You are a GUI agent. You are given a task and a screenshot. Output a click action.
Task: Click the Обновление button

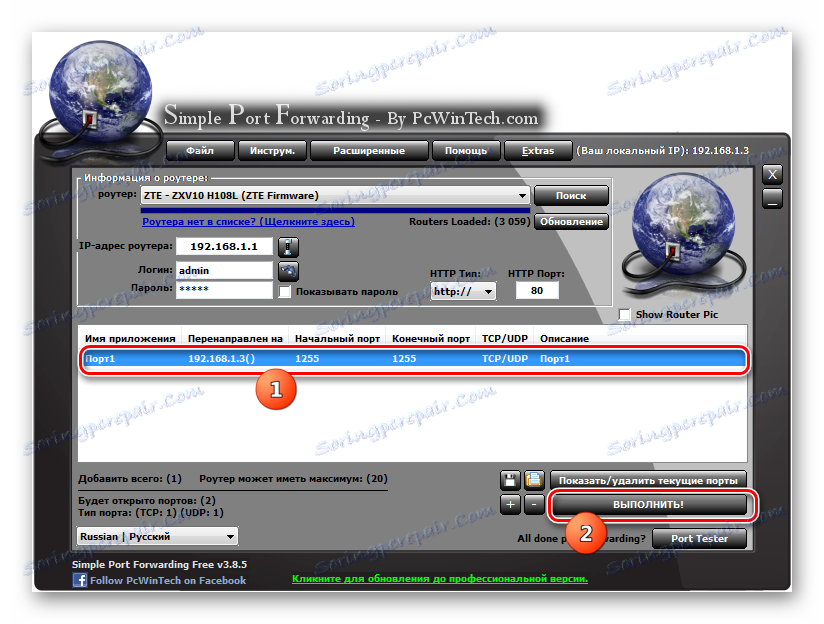click(571, 221)
